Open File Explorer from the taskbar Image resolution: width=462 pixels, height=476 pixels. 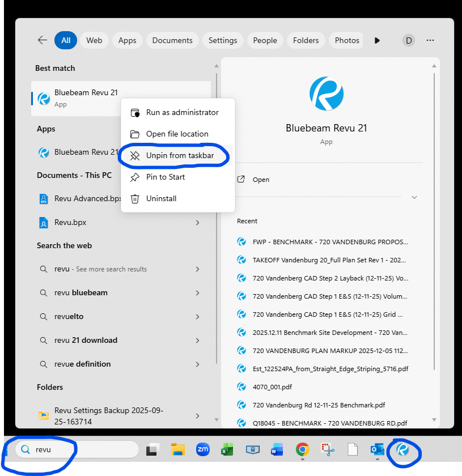pos(177,449)
